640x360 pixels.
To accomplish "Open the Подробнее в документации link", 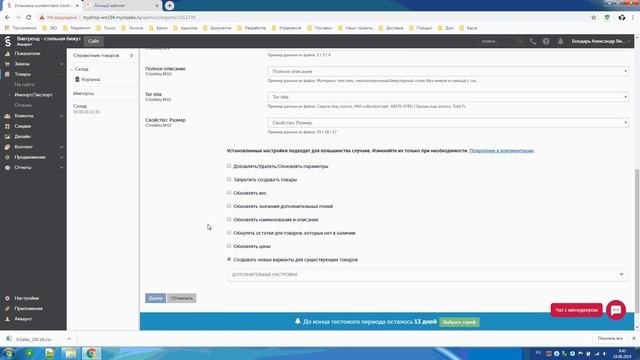I will pyautogui.click(x=502, y=151).
